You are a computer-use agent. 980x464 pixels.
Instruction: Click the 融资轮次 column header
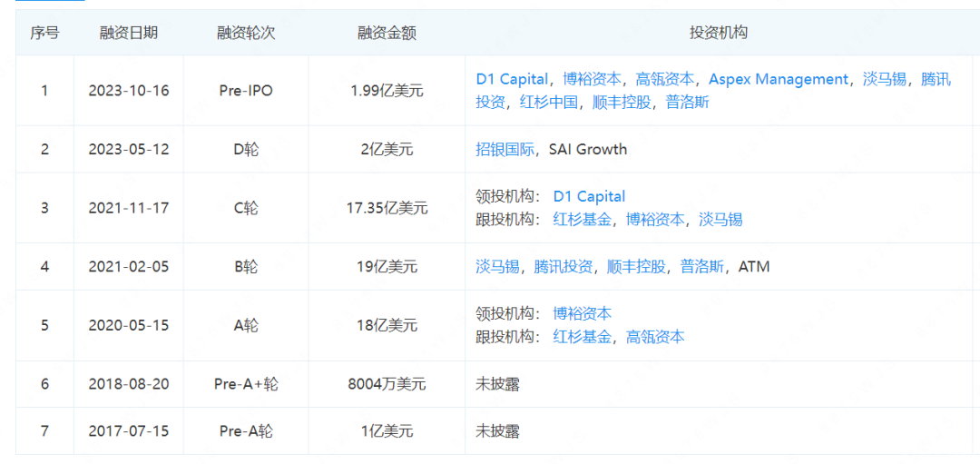click(246, 33)
